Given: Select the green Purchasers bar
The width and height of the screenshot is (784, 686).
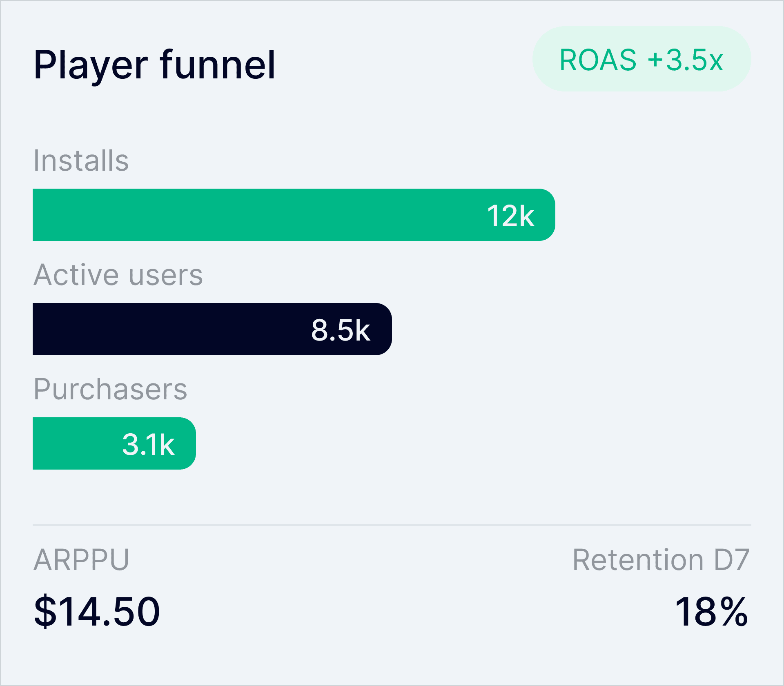Looking at the screenshot, I should (78, 443).
